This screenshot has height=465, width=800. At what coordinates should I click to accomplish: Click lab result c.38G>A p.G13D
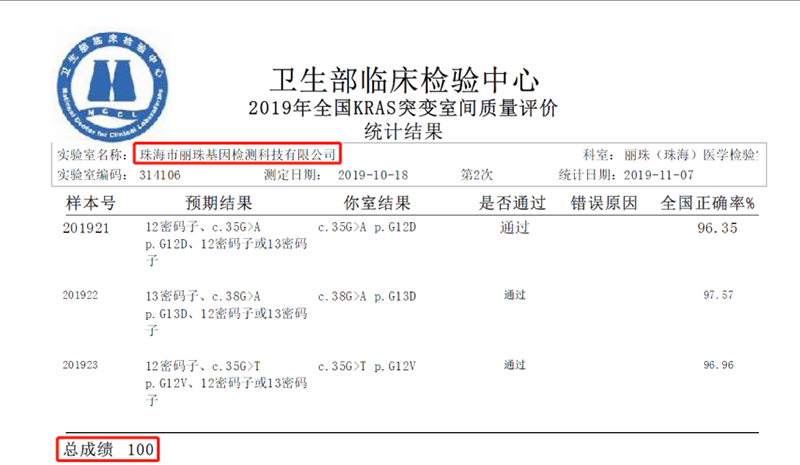[x=367, y=296]
